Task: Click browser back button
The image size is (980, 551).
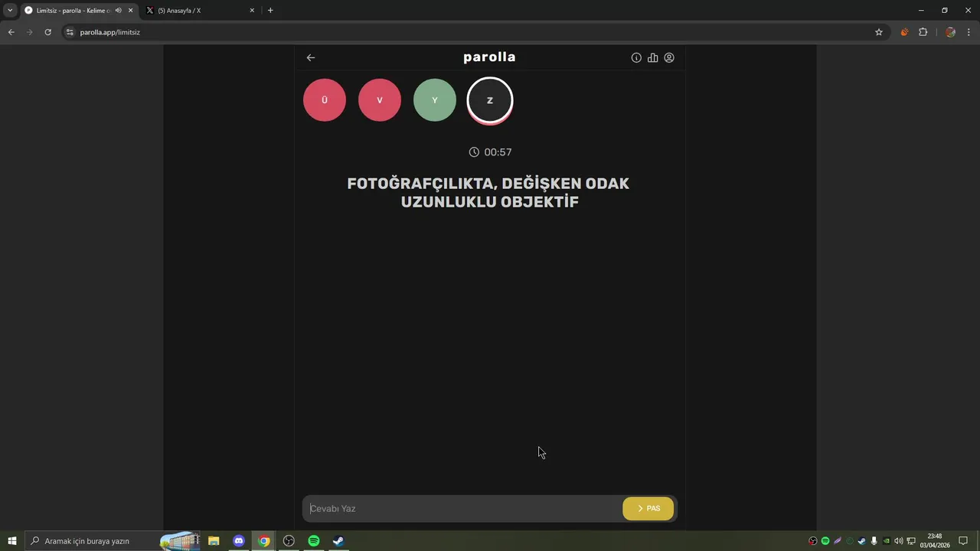Action: 11,32
